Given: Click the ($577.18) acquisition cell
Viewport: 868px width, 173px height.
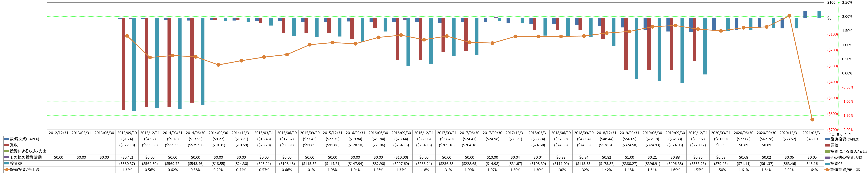Looking at the screenshot, I should click(x=127, y=145).
